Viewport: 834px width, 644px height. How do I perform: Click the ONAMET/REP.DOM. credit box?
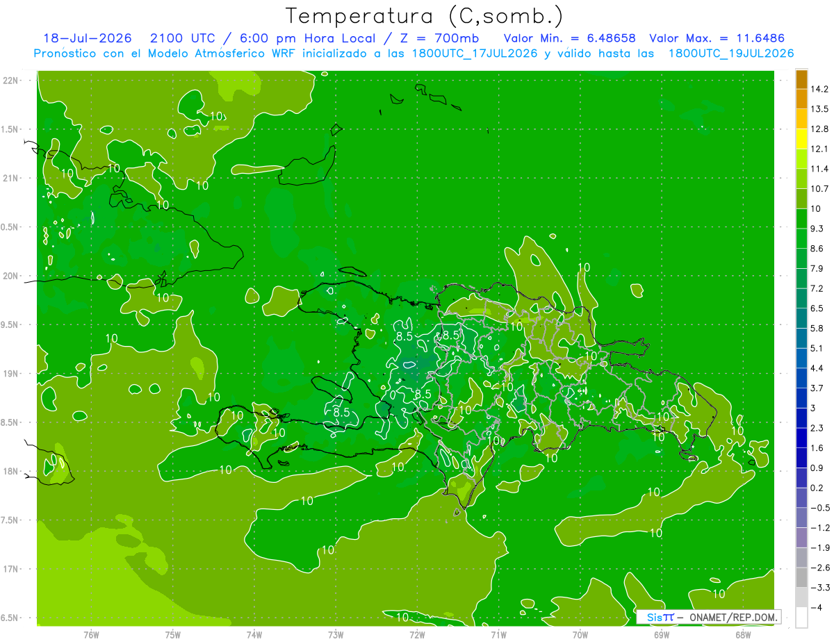coord(708,617)
